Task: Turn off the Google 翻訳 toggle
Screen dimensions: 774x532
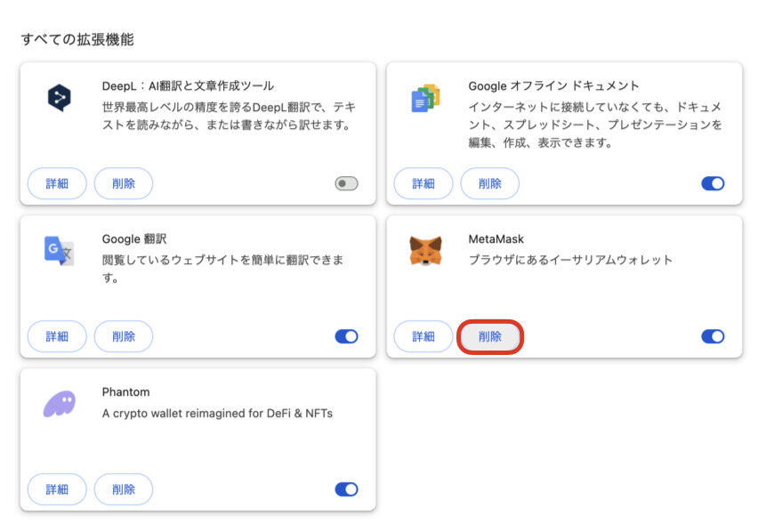Action: tap(347, 336)
